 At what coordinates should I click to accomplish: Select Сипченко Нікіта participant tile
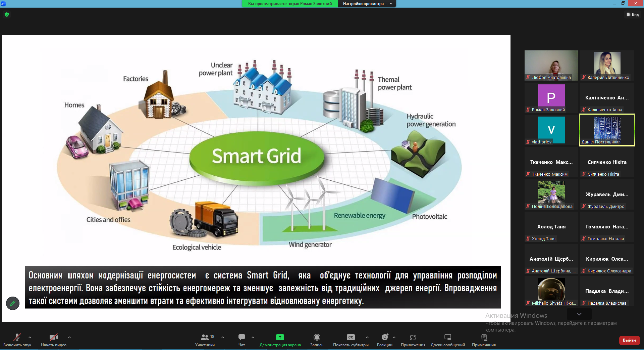(x=607, y=162)
